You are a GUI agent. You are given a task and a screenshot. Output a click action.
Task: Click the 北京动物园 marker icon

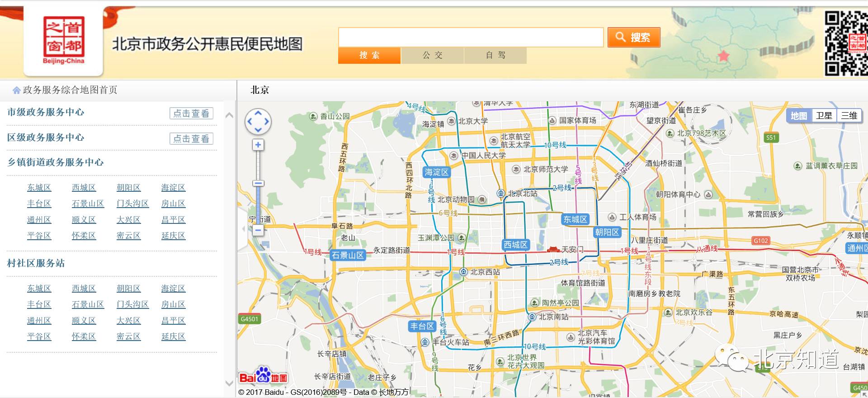coord(482,199)
